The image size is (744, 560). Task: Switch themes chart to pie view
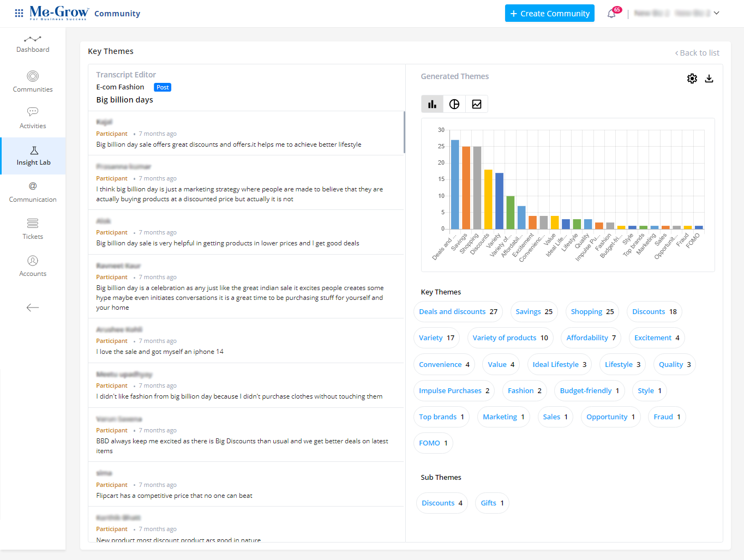[x=454, y=104]
